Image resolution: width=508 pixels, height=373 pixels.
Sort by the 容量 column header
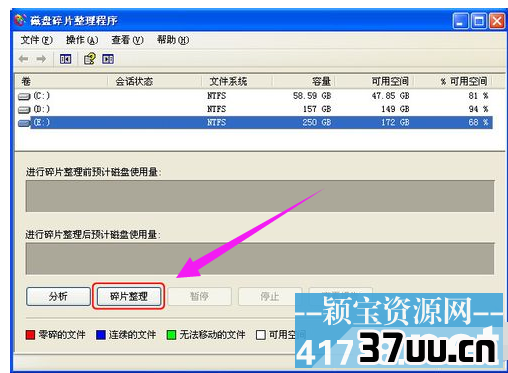[x=304, y=81]
